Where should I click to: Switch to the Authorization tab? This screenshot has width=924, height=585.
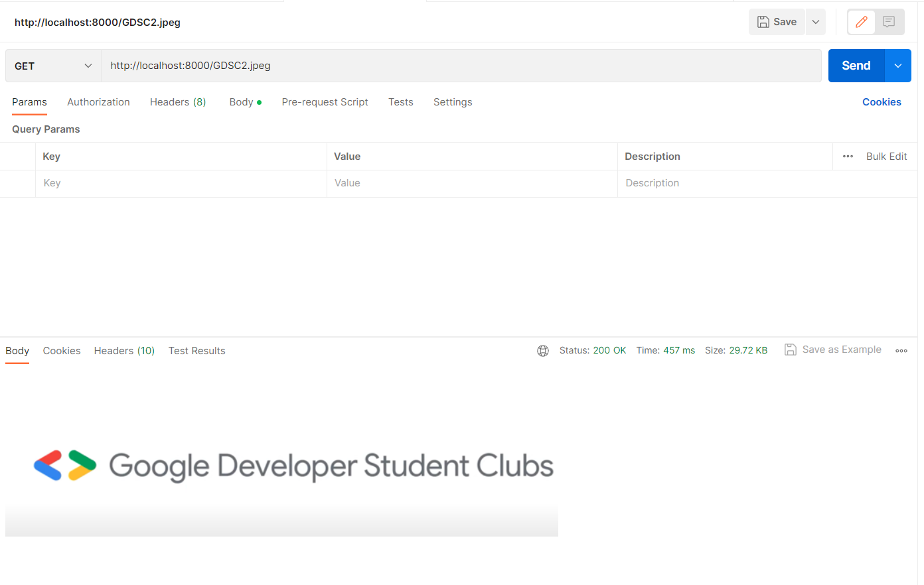tap(98, 101)
